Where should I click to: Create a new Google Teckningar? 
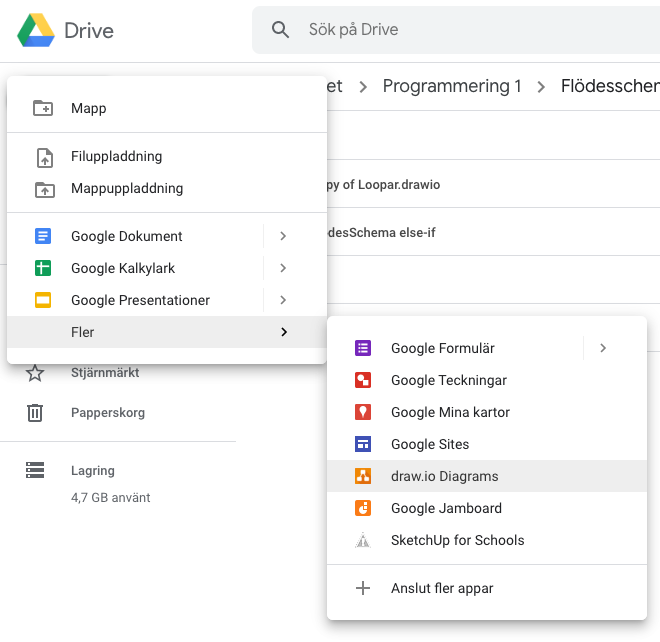[487, 380]
